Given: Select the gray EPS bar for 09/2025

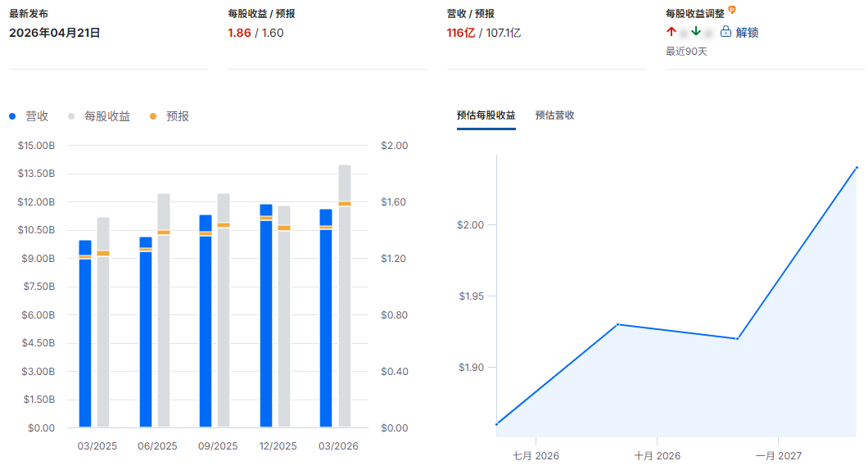Looking at the screenshot, I should [224, 310].
